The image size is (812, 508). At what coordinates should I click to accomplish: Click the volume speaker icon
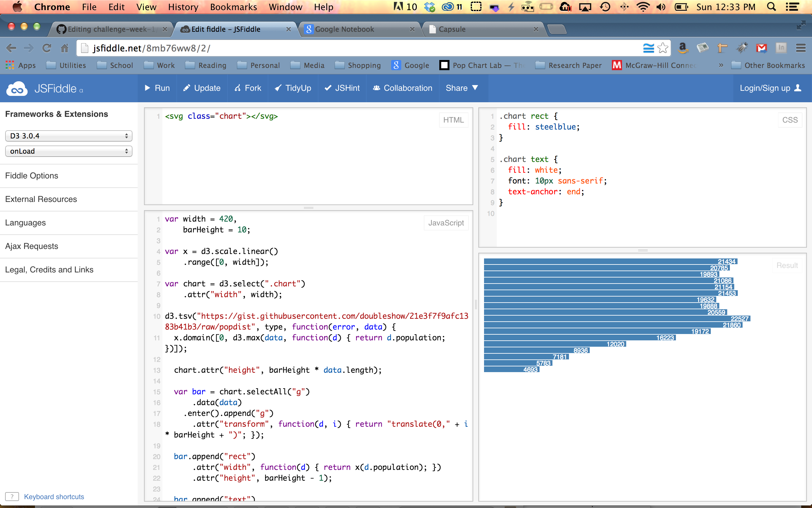point(661,7)
